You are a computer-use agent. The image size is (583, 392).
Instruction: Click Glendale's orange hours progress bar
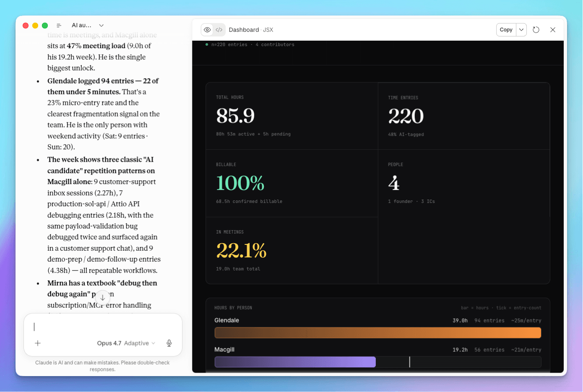(x=377, y=332)
